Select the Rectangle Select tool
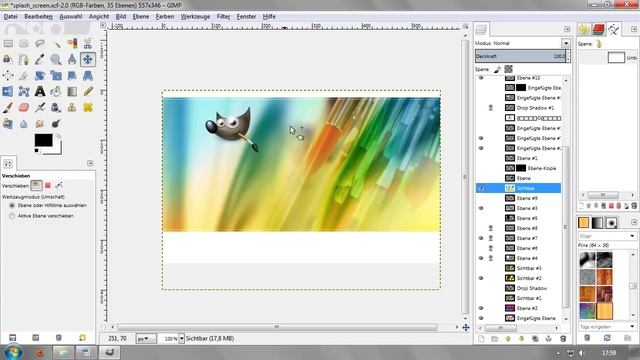This screenshot has height=360, width=640. (x=8, y=43)
